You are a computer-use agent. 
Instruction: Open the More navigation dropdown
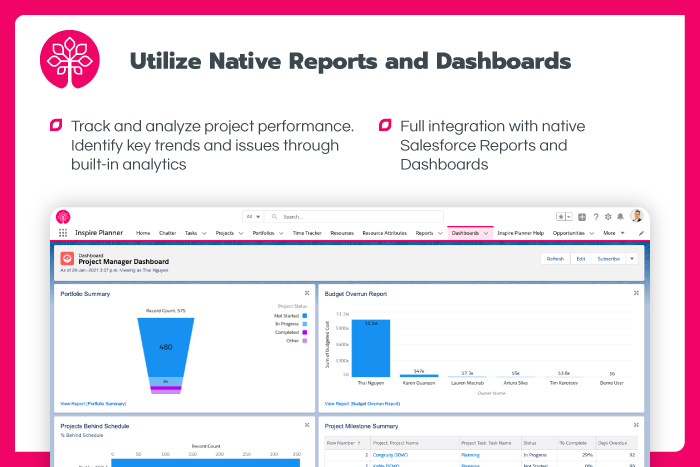[x=614, y=233]
